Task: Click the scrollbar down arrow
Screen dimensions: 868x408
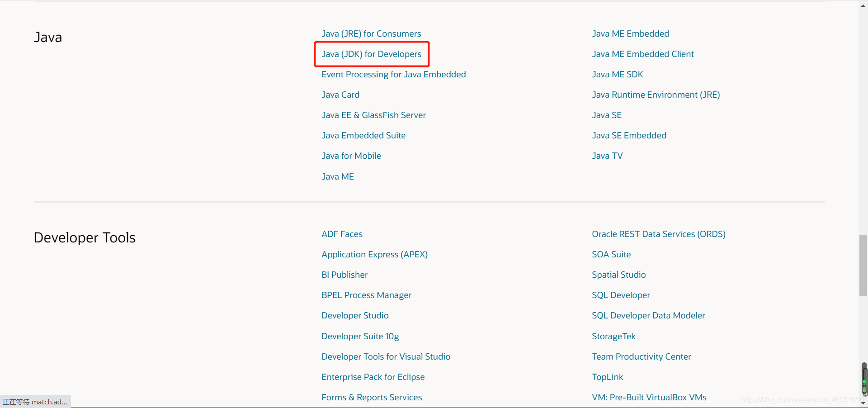Action: pyautogui.click(x=863, y=403)
